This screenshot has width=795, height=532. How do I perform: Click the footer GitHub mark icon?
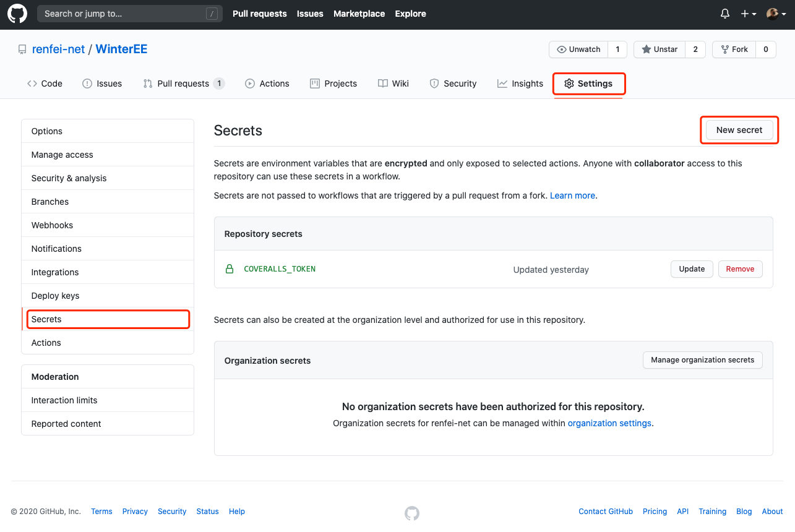(412, 513)
